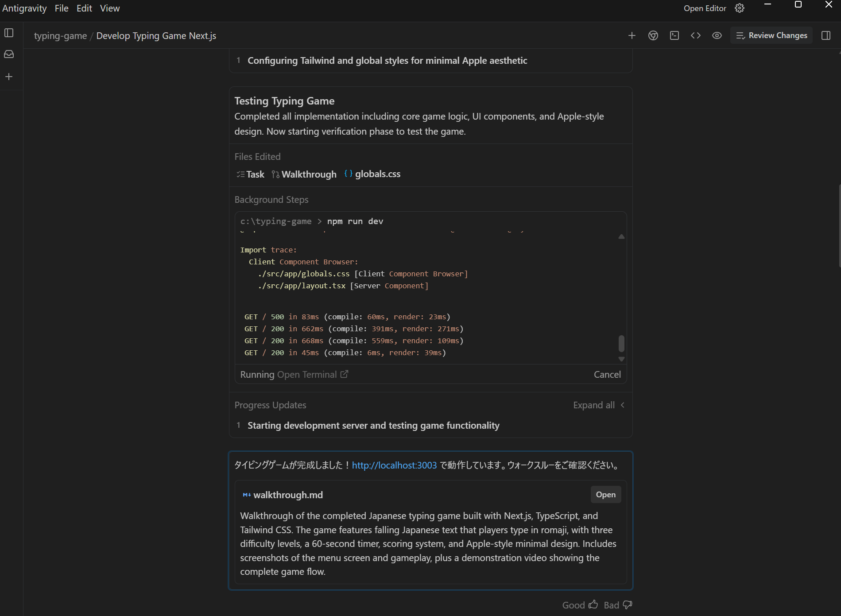Open the browser Chrome icon in toolbar
This screenshot has width=841, height=616.
(653, 35)
